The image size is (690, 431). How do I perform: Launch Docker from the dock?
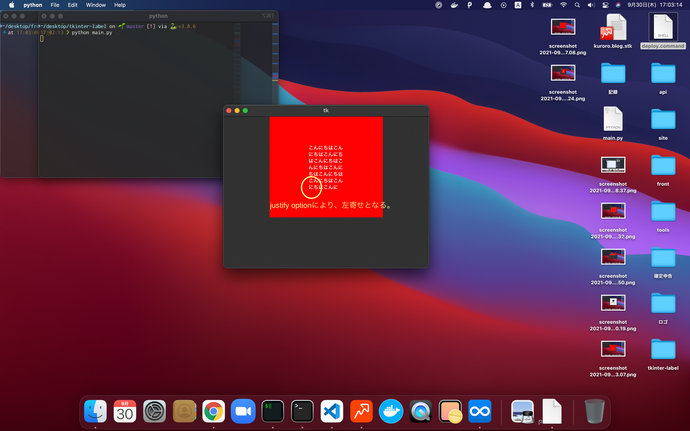pos(391,410)
